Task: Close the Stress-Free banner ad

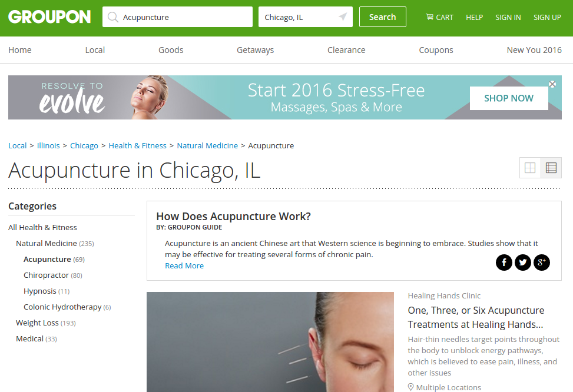Action: (552, 84)
